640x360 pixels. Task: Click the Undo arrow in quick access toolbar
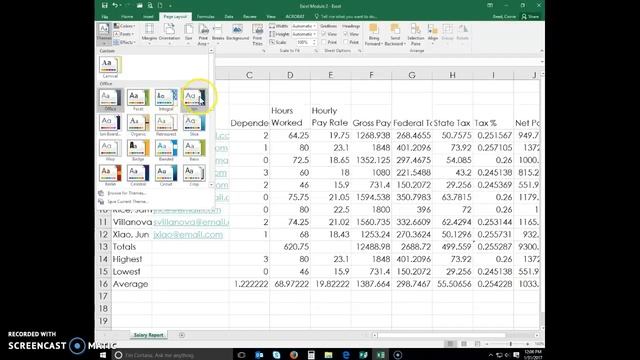[x=115, y=5]
